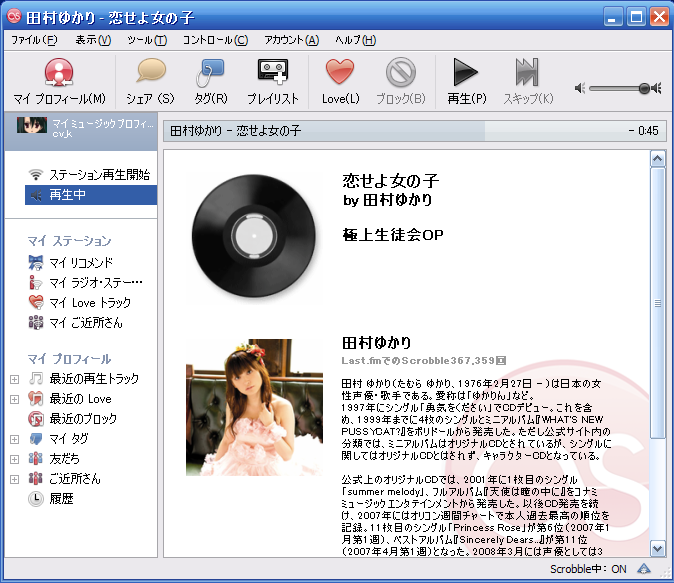Click the ribbon icon next to マイ リコメンド
674x583 pixels.
click(x=36, y=262)
